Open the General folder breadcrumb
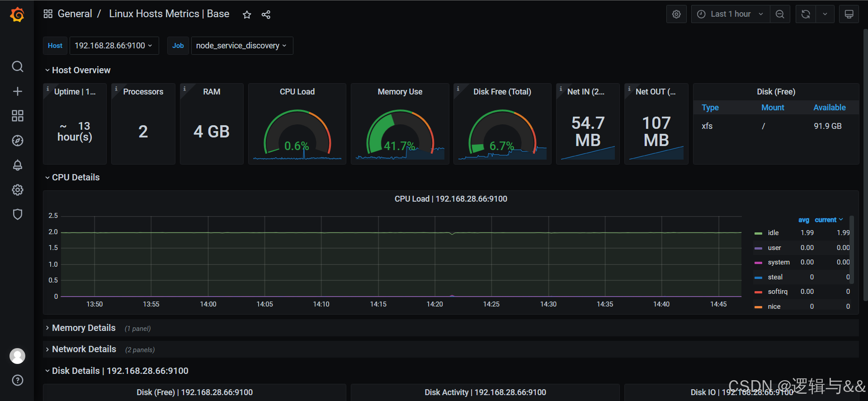 (75, 14)
